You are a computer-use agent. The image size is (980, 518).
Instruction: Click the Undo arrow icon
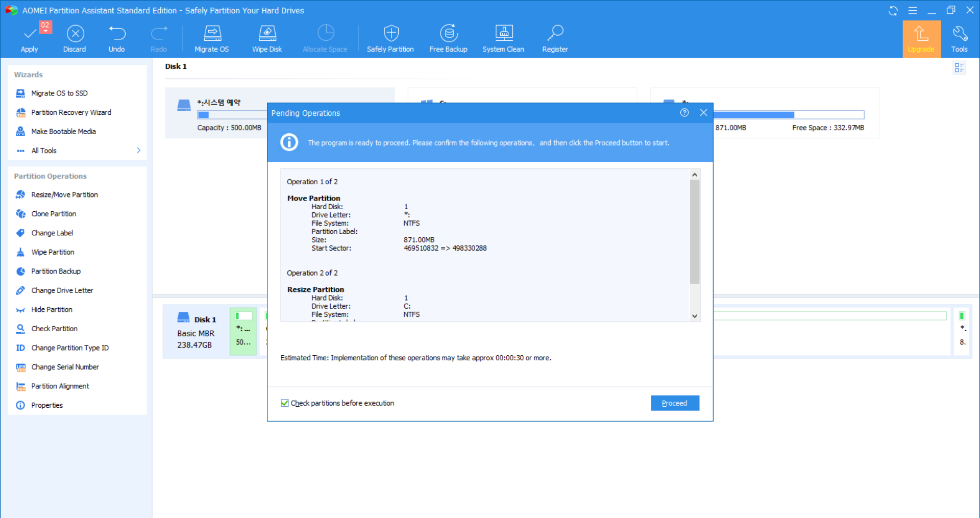(x=117, y=34)
